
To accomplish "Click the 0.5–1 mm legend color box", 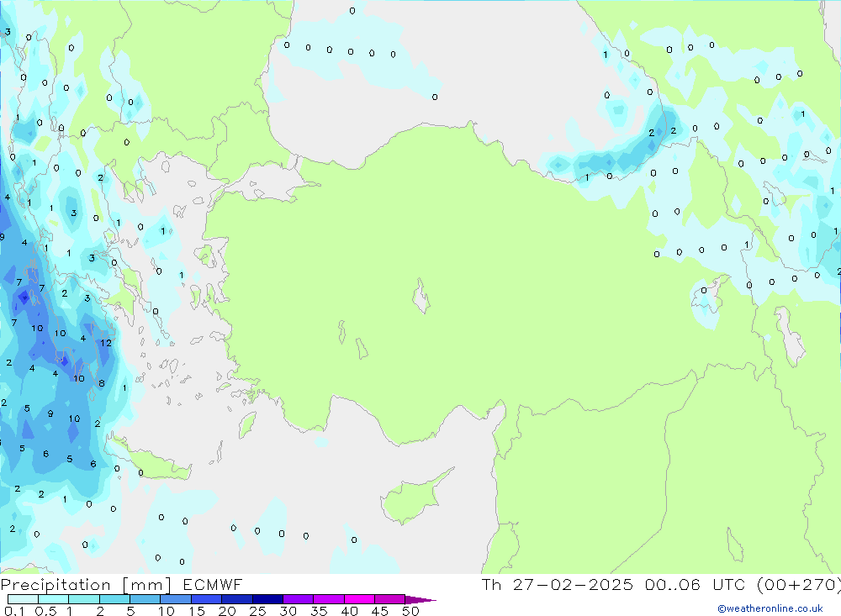I will coord(53,599).
